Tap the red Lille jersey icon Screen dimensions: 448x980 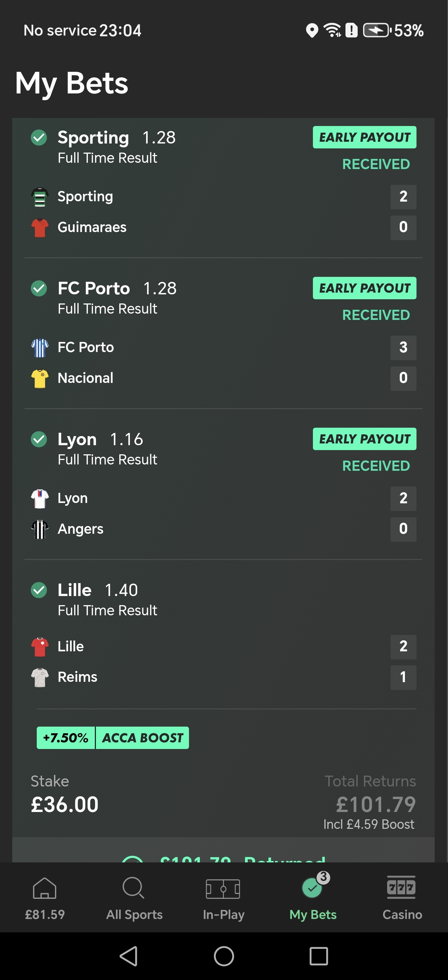point(40,647)
